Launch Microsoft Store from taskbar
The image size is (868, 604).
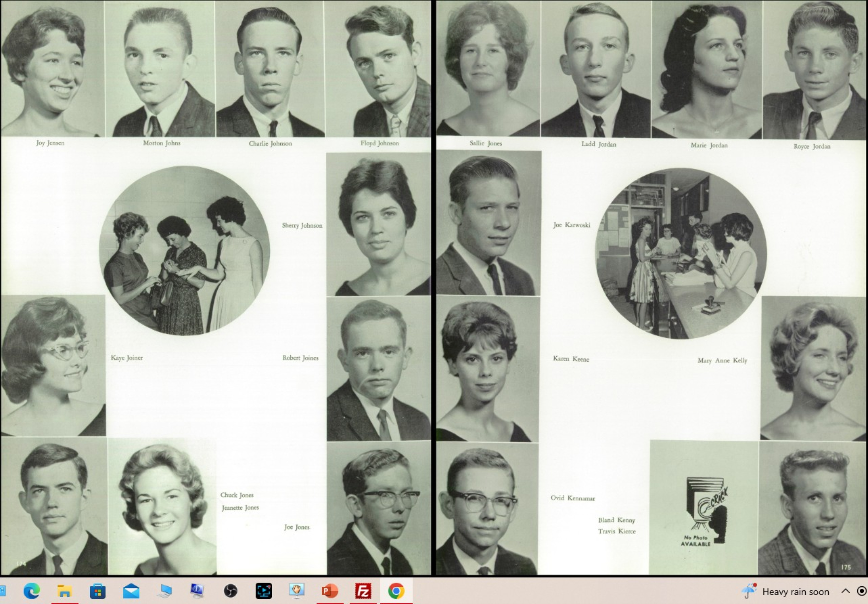pyautogui.click(x=97, y=591)
